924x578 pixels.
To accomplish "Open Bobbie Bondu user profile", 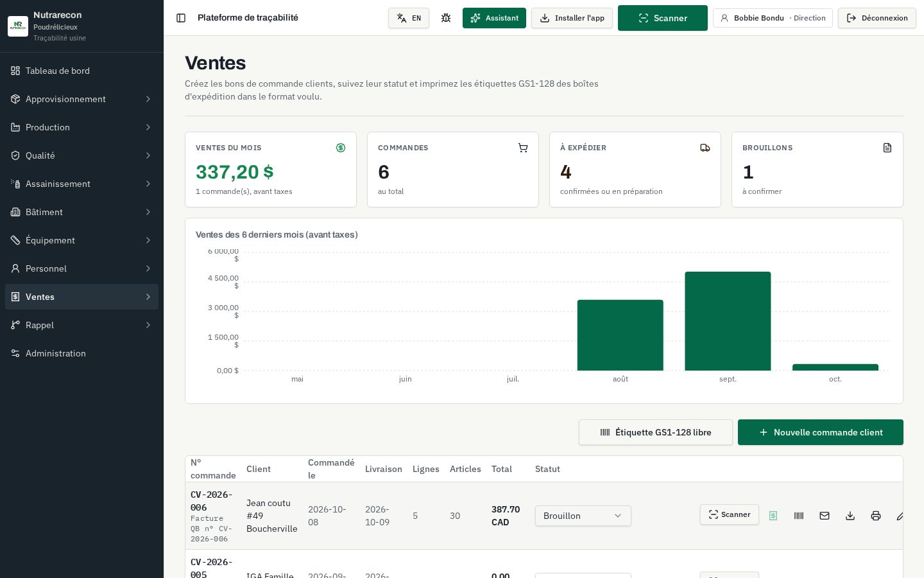I will [x=773, y=18].
